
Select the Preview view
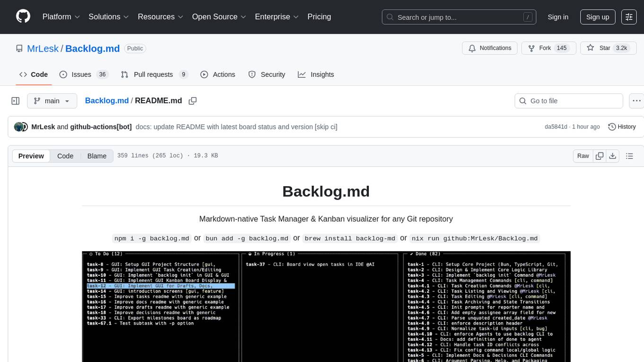coord(31,156)
